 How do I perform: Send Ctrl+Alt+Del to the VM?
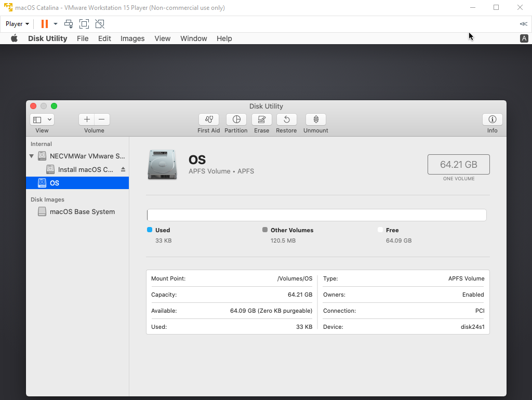click(x=69, y=24)
